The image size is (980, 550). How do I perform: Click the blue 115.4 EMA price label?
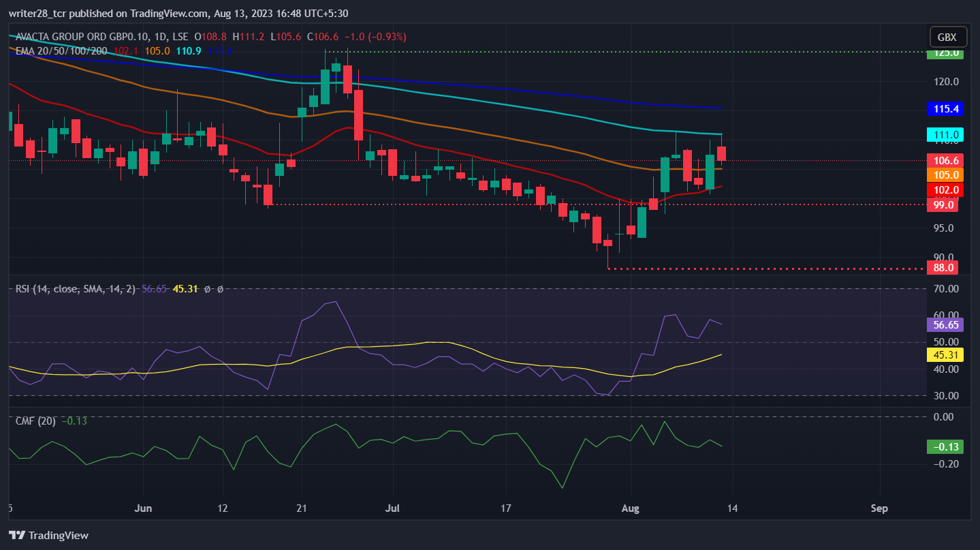(945, 109)
